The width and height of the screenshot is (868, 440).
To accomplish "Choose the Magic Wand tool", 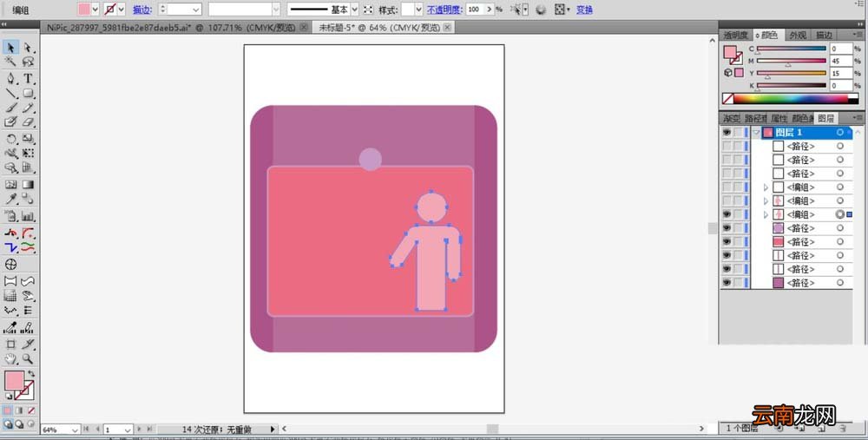I will point(10,62).
